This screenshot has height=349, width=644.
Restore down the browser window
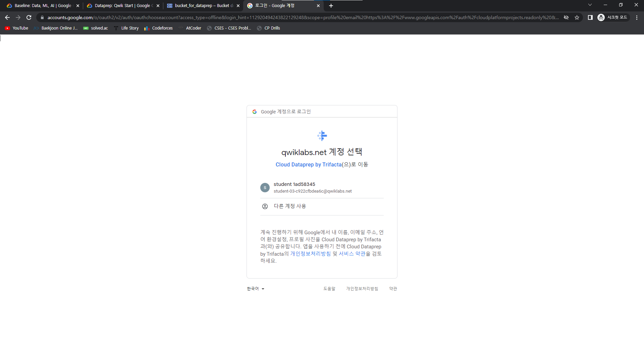tap(621, 5)
